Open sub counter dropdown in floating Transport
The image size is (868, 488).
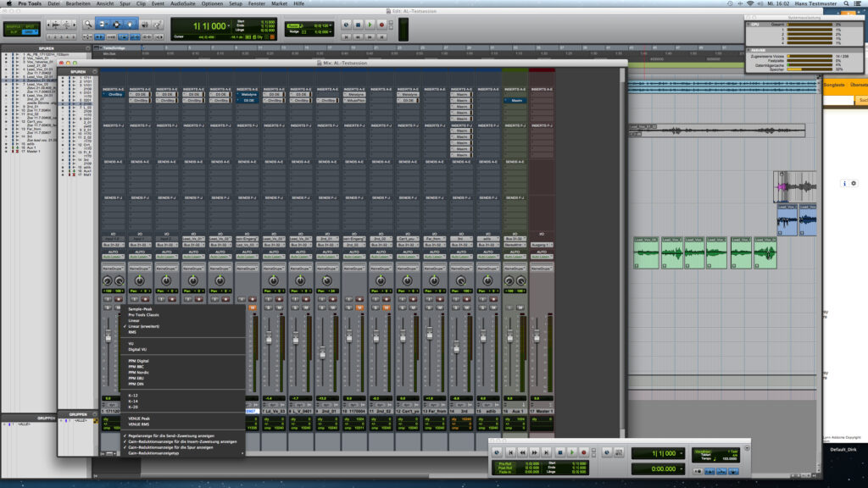click(x=681, y=469)
